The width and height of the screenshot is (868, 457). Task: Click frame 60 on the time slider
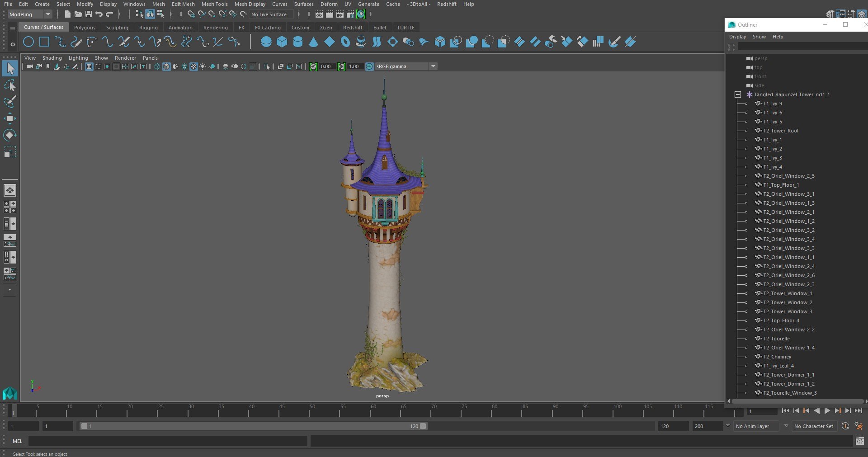pyautogui.click(x=373, y=410)
